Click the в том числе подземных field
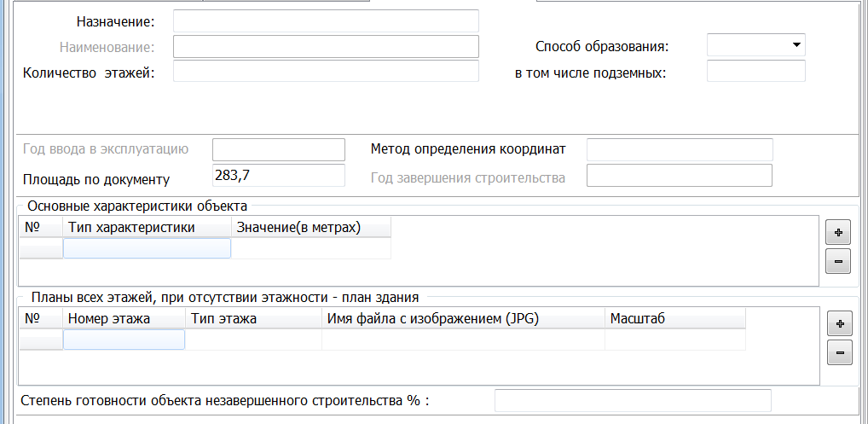Image resolution: width=868 pixels, height=424 pixels. pyautogui.click(x=755, y=72)
